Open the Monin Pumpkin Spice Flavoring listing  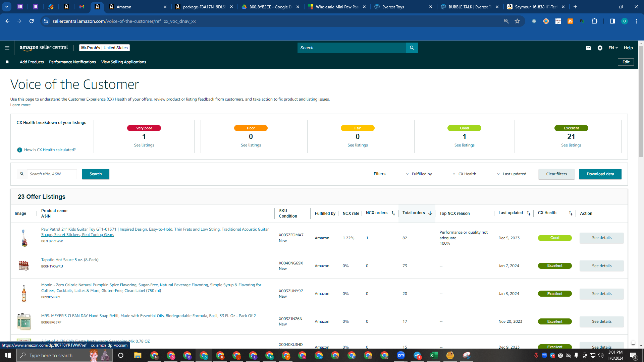(151, 288)
